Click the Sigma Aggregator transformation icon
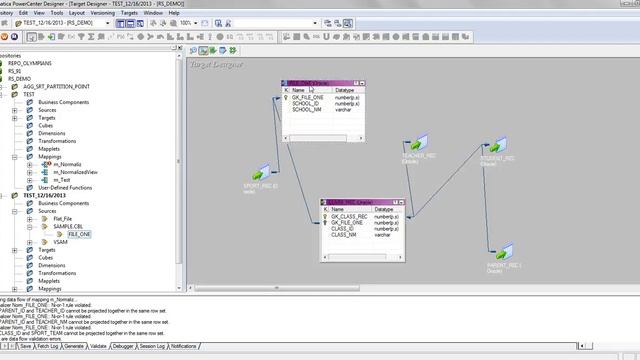This screenshot has height=360, width=640. [x=91, y=37]
